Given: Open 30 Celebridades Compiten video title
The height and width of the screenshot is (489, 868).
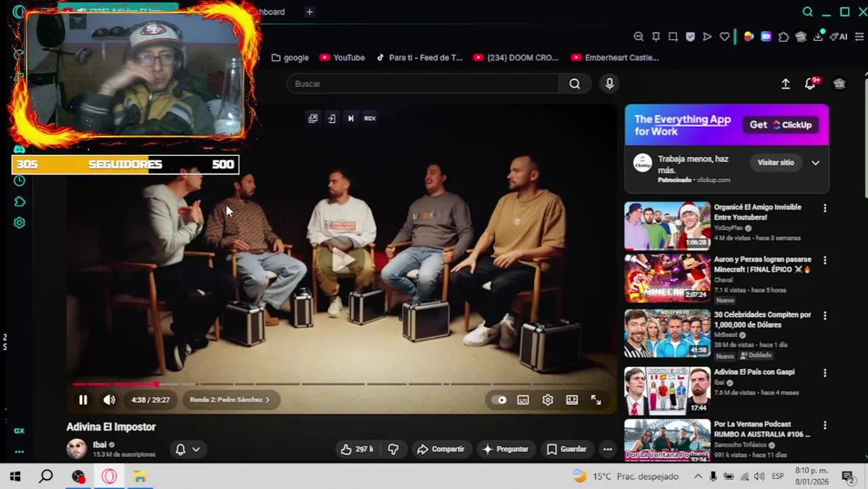Looking at the screenshot, I should tap(763, 320).
